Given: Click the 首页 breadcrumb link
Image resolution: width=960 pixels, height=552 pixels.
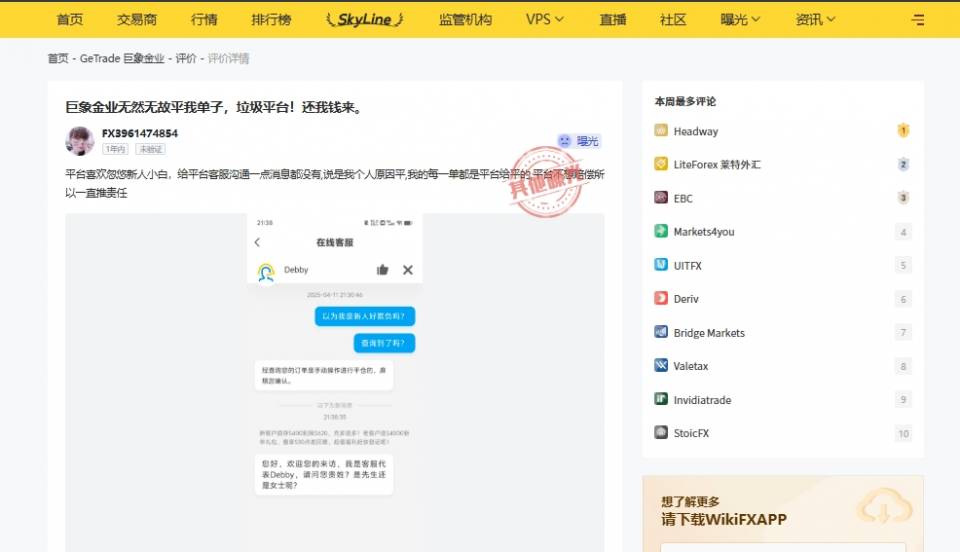Looking at the screenshot, I should tap(58, 58).
